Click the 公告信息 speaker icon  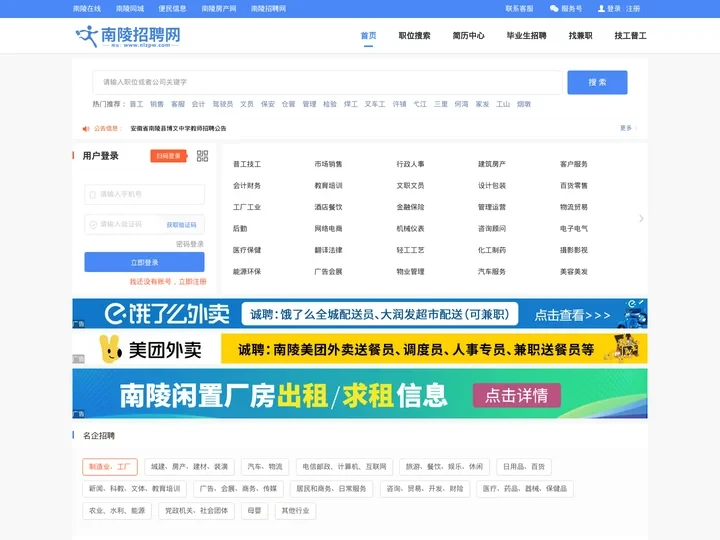[x=86, y=129]
